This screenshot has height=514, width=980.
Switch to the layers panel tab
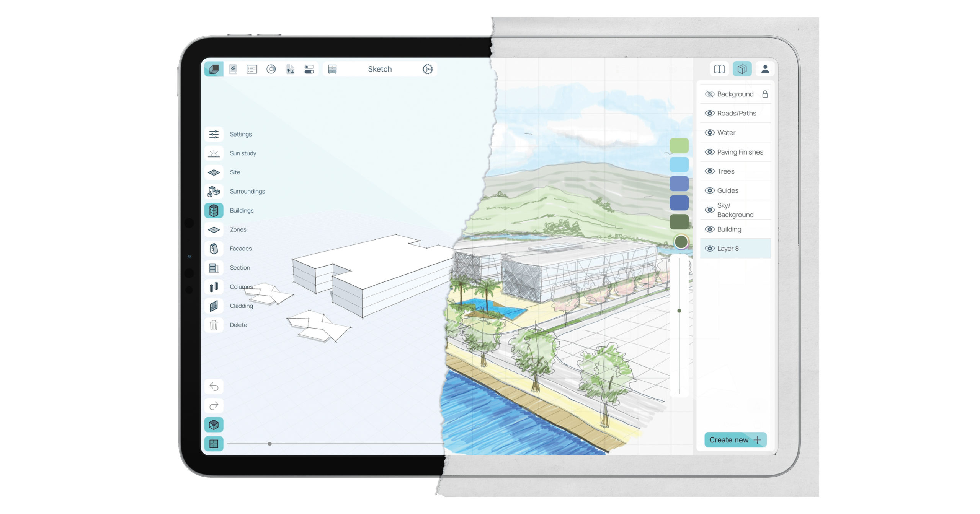click(x=742, y=69)
